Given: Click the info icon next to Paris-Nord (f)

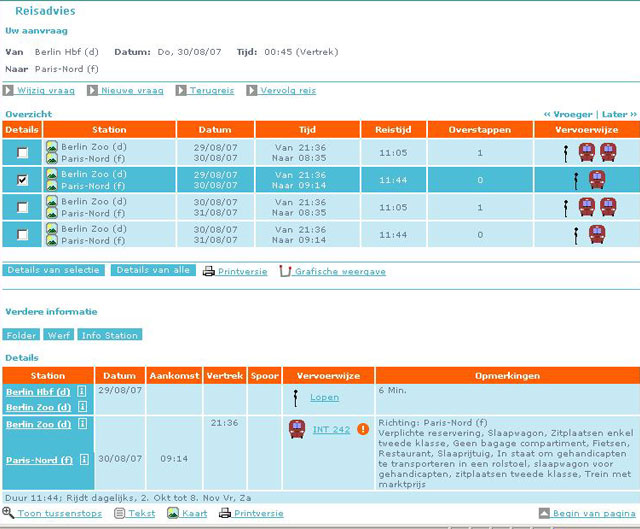Looking at the screenshot, I should 83,460.
